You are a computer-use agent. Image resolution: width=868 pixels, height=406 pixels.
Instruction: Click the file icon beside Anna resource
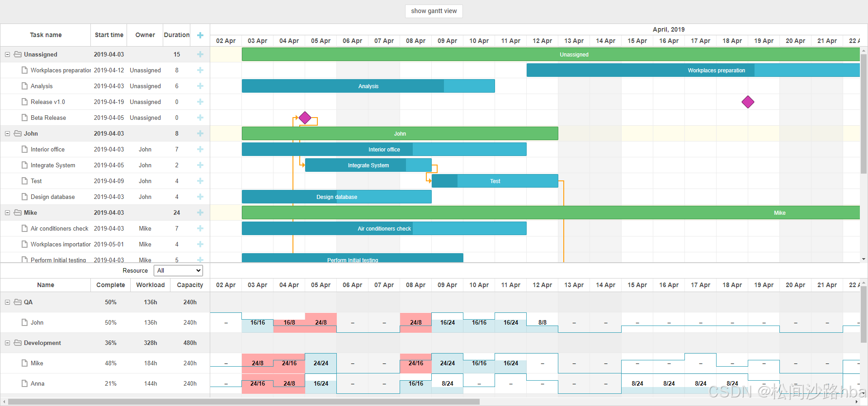24,383
